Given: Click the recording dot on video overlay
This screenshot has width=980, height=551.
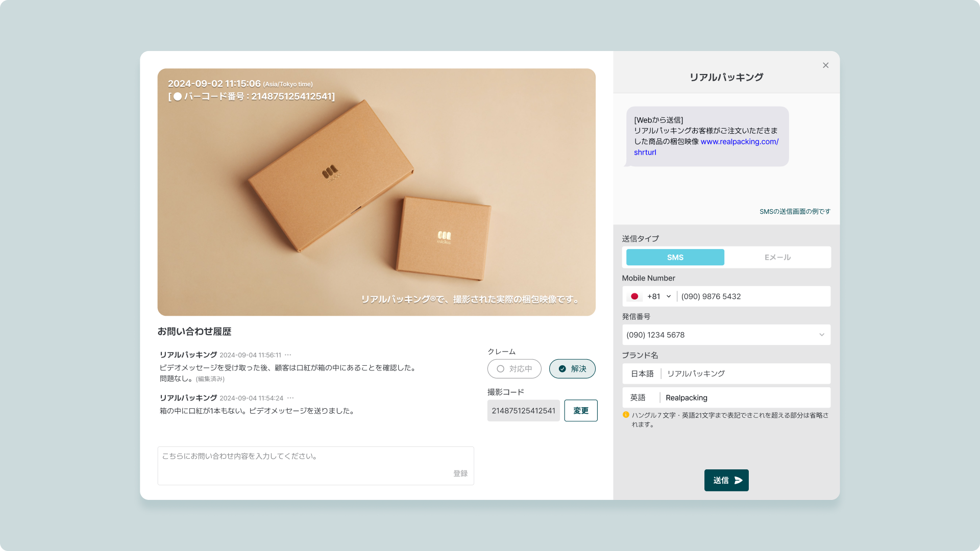Looking at the screenshot, I should 178,96.
